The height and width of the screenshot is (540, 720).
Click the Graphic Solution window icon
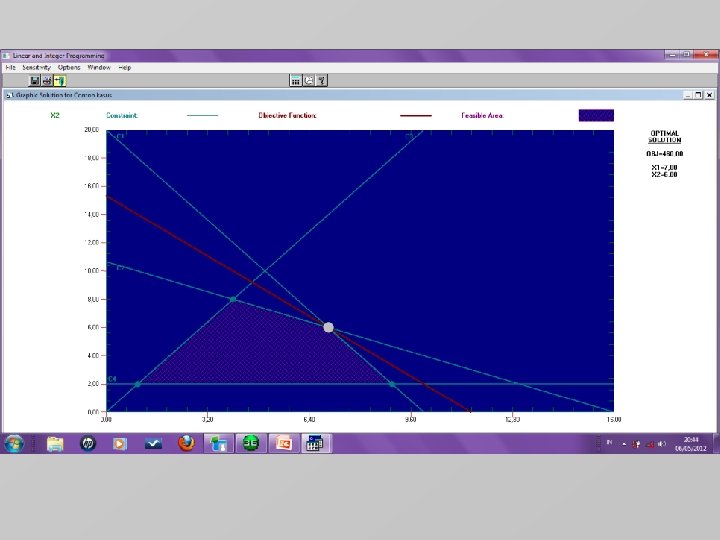click(8, 95)
